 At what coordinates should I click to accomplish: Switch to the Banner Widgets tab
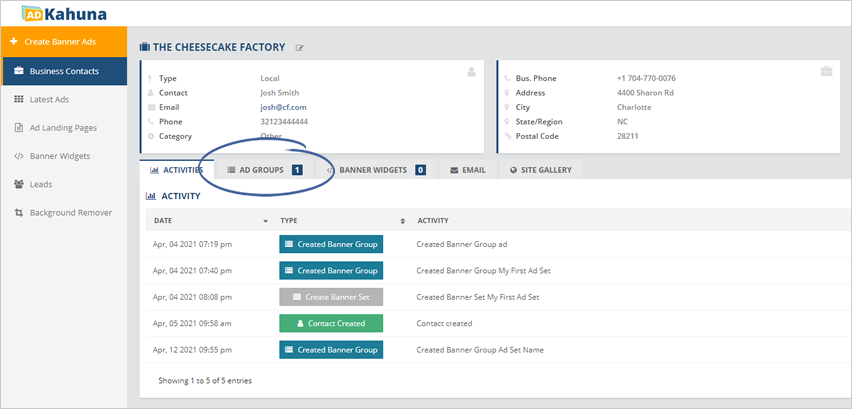click(x=377, y=170)
